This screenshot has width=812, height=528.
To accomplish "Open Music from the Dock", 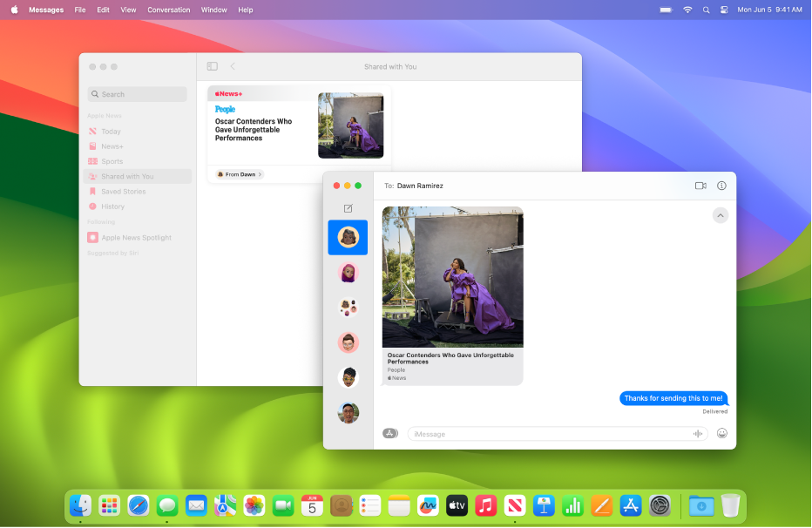I will (x=485, y=505).
